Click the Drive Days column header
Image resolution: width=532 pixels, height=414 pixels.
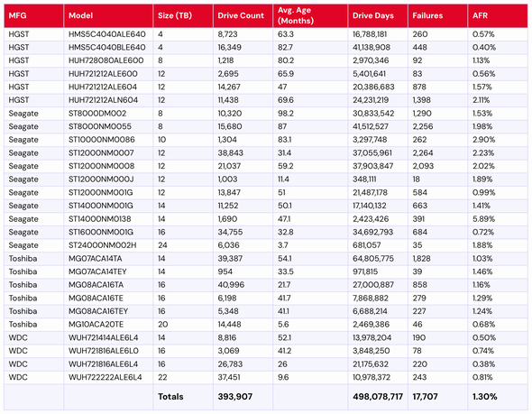(378, 15)
